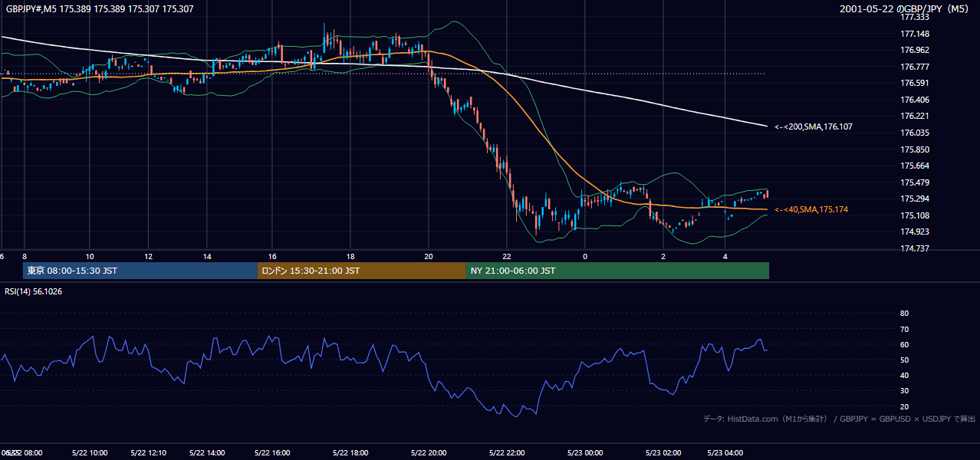The width and height of the screenshot is (980, 460).
Task: Click the 177.148 price axis value
Action: 915,34
